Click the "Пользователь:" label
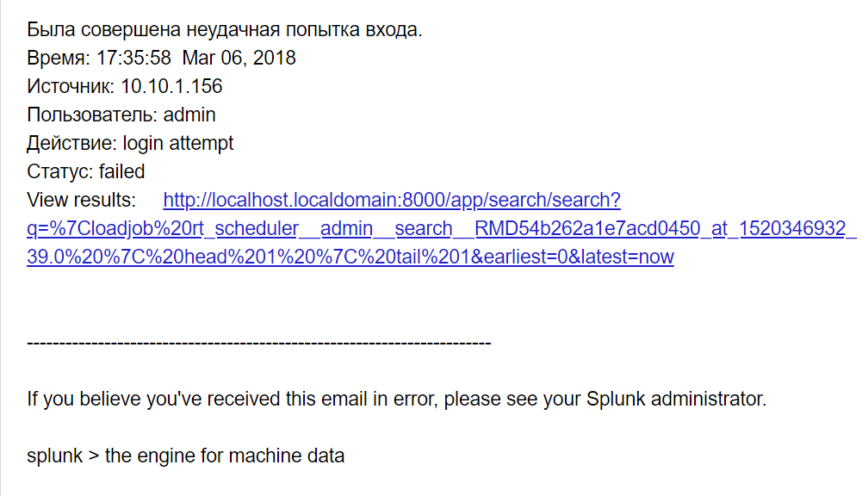Image resolution: width=868 pixels, height=496 pixels. pyautogui.click(x=92, y=115)
